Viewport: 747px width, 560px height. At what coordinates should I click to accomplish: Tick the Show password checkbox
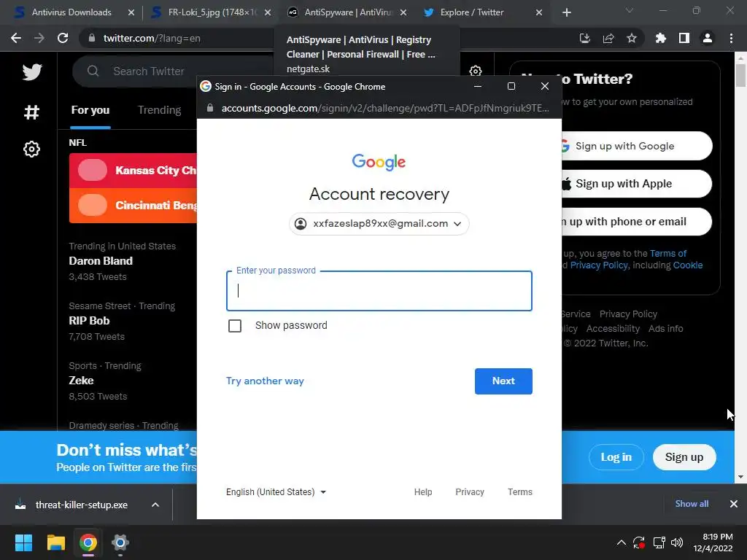(235, 326)
